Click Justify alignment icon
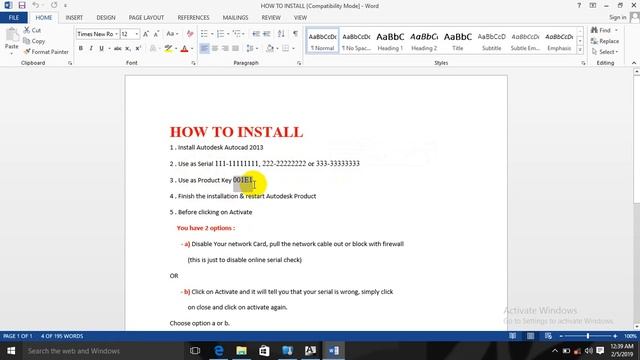Image resolution: width=640 pixels, height=360 pixels. point(236,48)
